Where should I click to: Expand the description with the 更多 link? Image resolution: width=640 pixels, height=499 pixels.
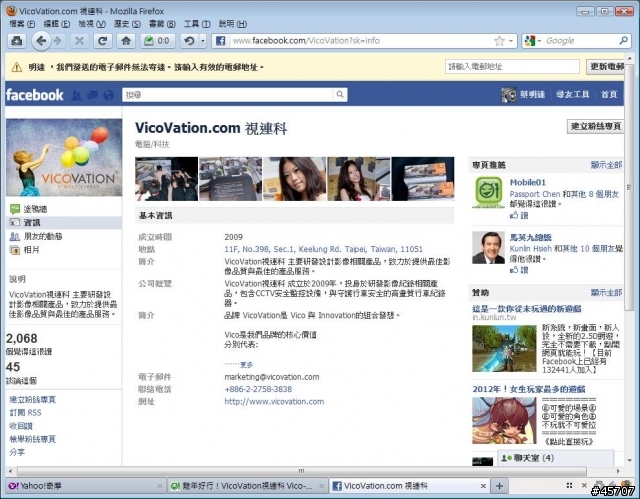(x=247, y=364)
